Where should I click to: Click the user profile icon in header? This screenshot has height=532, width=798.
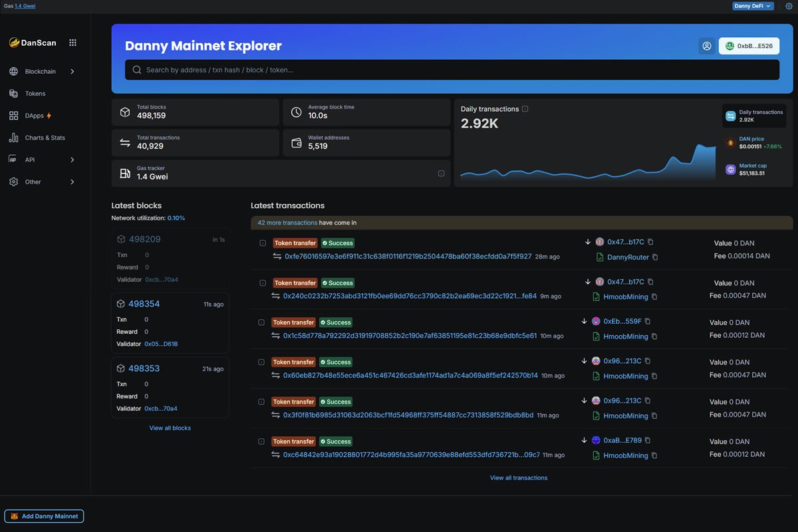[x=706, y=46]
